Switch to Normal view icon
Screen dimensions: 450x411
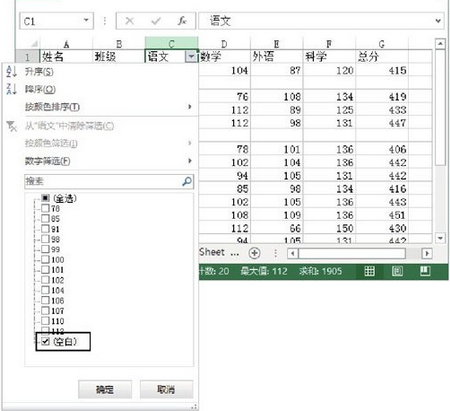pyautogui.click(x=369, y=271)
